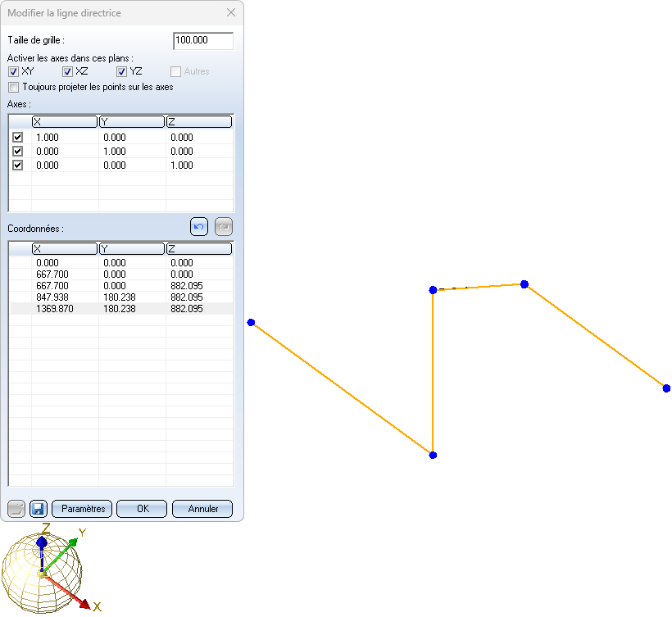Click Z value 882.095 in the 847.938 row
Image resolution: width=672 pixels, height=617 pixels.
(187, 297)
